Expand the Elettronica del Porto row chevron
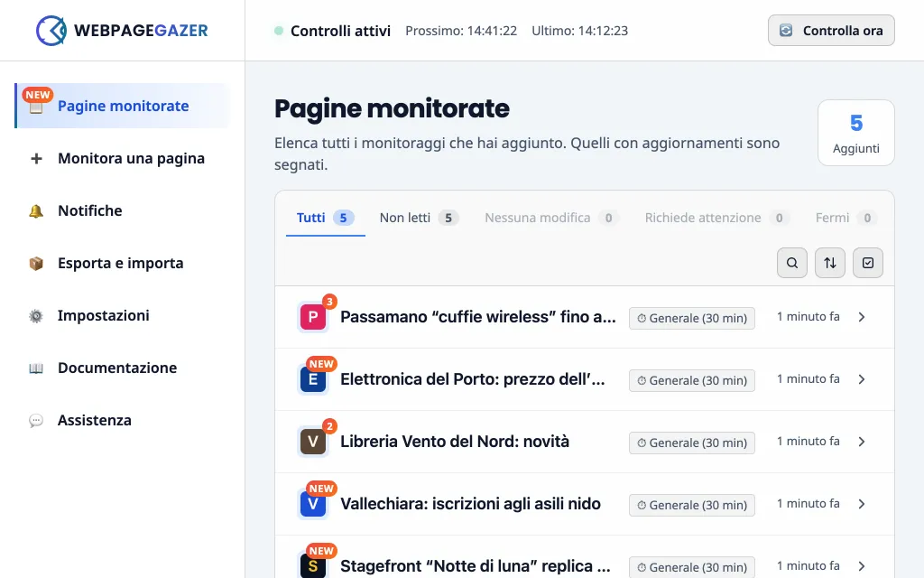Screen dimensions: 924x578 (x=862, y=379)
